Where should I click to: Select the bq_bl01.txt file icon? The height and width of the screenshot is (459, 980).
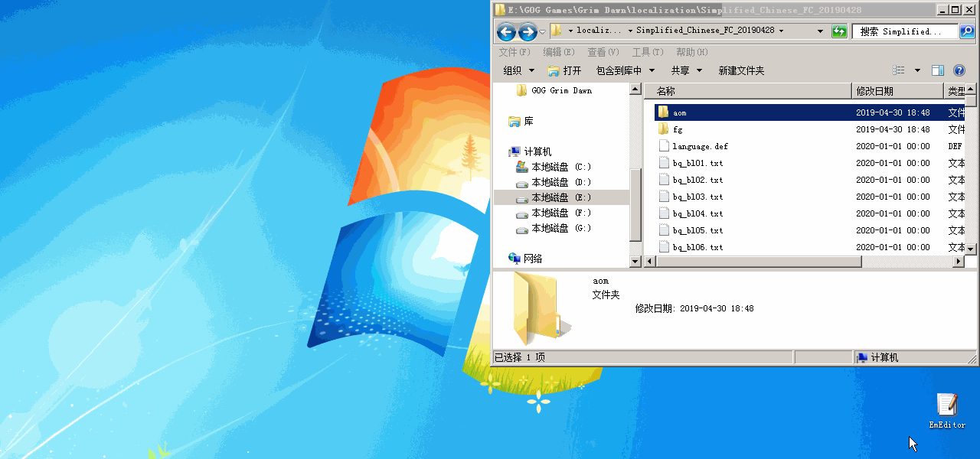(664, 163)
